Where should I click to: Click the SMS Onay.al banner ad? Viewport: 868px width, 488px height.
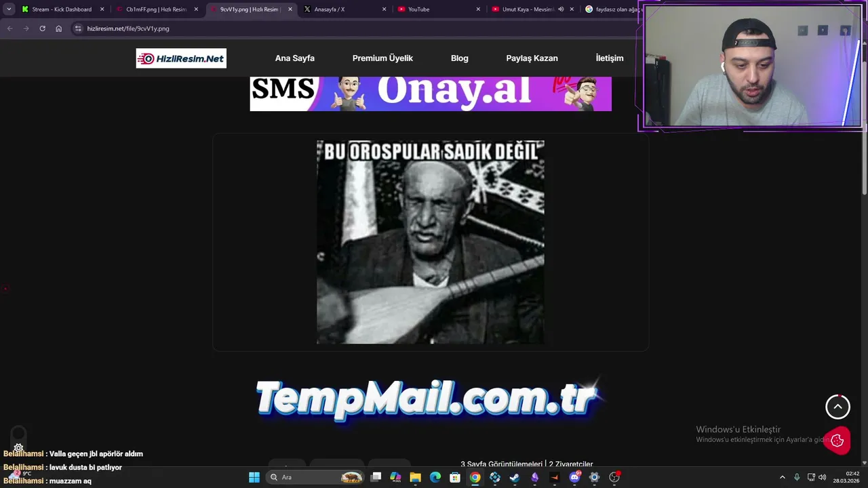(431, 94)
